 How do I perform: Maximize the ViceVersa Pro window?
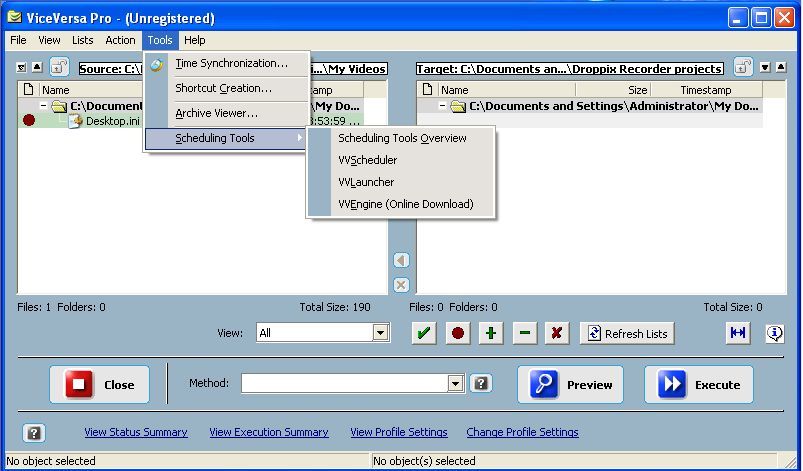[x=761, y=18]
